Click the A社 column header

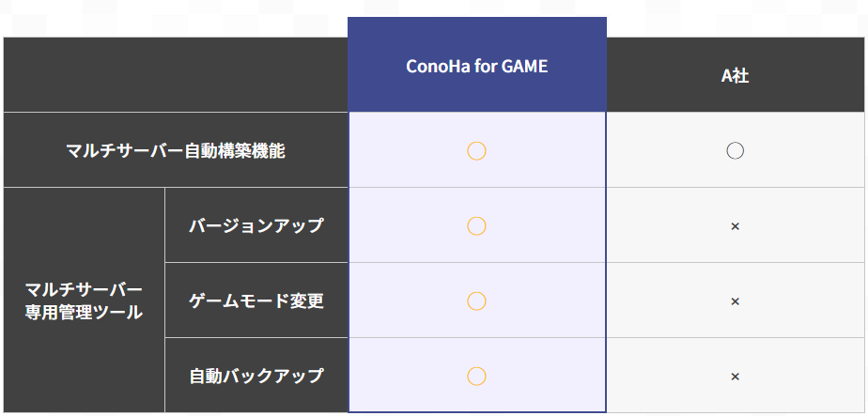(736, 76)
